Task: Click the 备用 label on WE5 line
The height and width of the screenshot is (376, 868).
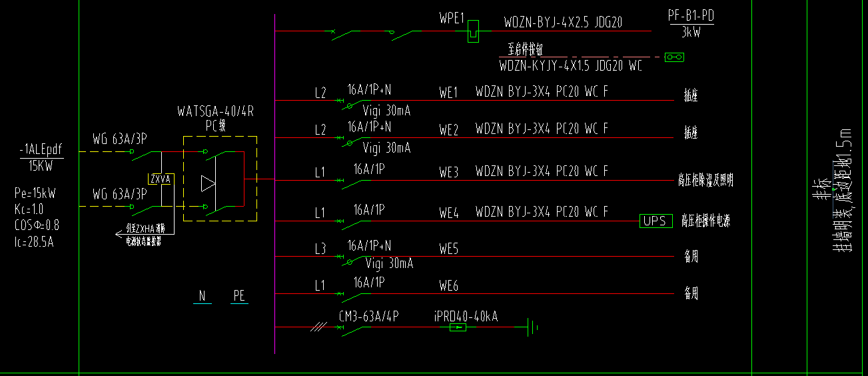Action: click(691, 257)
